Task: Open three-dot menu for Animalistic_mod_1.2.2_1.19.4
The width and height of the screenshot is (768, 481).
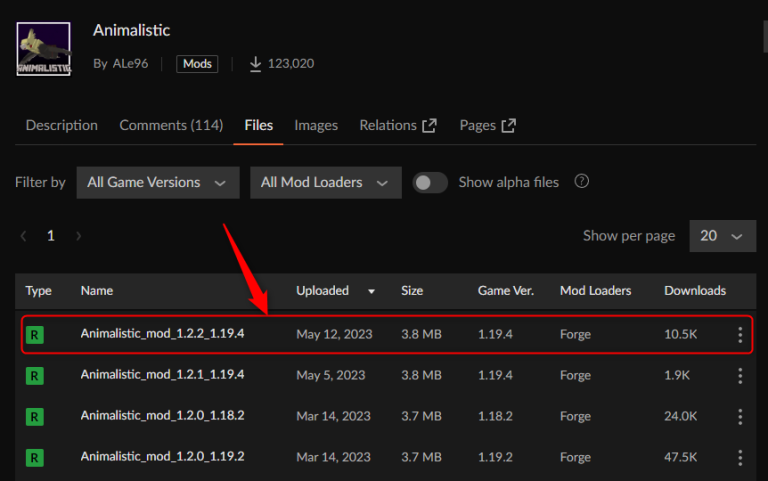Action: coord(740,334)
